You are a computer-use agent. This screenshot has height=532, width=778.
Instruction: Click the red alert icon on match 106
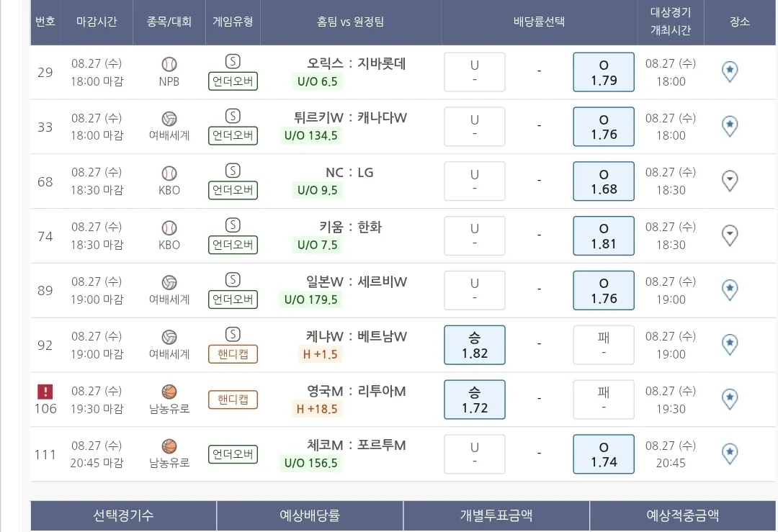[45, 392]
